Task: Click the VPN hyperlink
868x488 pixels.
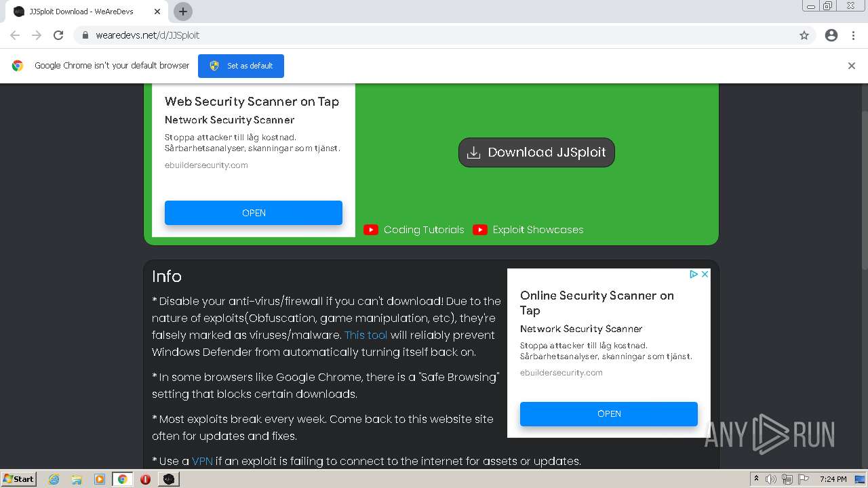Action: (x=202, y=461)
